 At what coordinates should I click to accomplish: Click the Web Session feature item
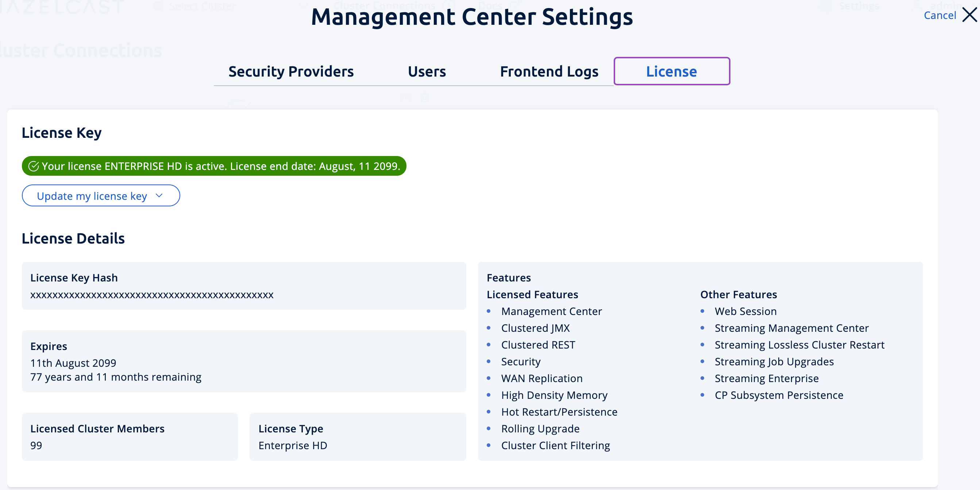[745, 311]
